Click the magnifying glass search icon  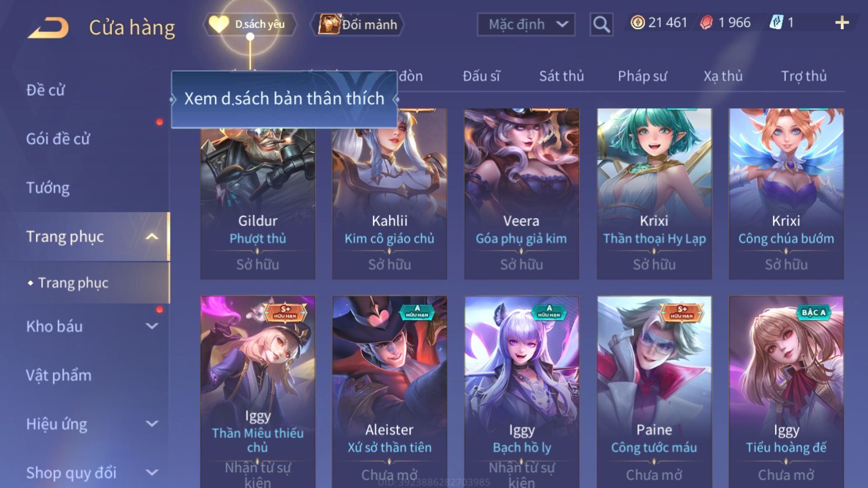(601, 24)
